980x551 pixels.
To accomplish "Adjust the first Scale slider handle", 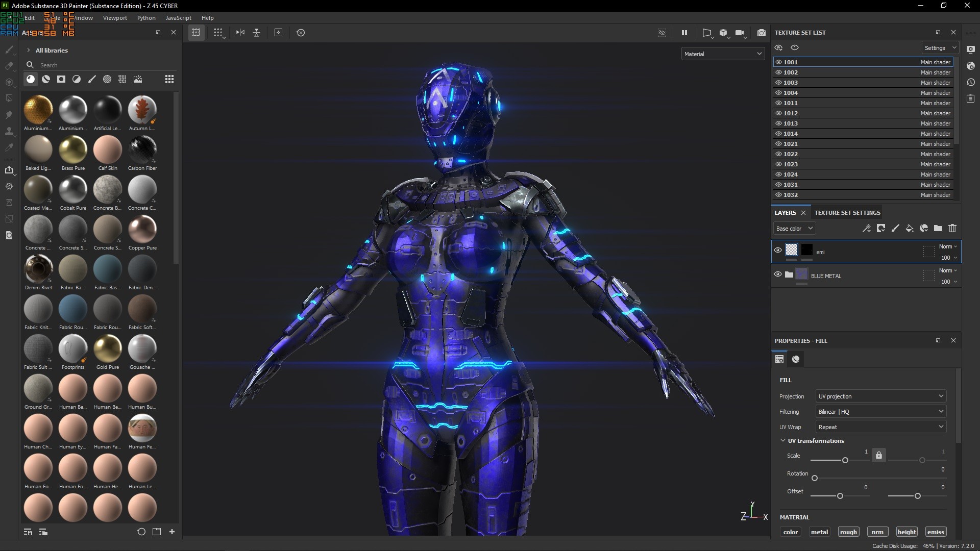I will click(845, 460).
